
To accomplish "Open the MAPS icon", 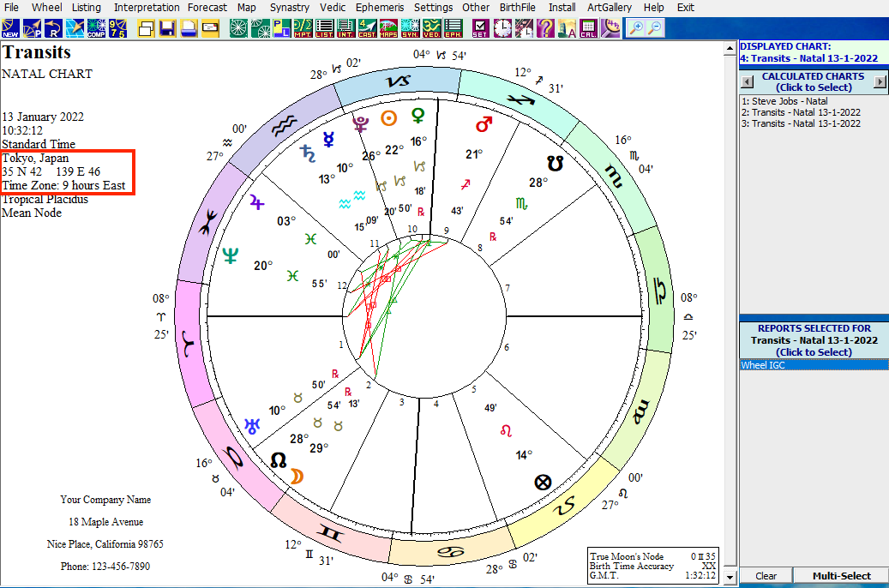I will [x=389, y=28].
